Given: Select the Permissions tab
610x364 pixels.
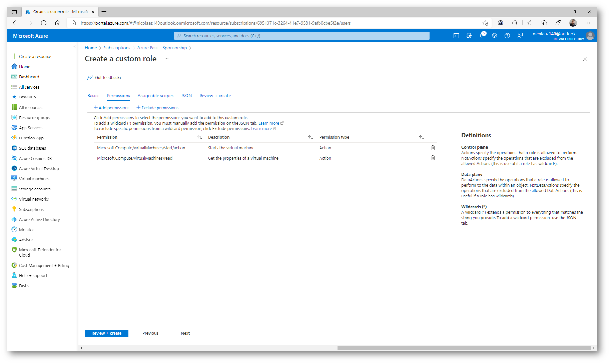Looking at the screenshot, I should pyautogui.click(x=118, y=96).
